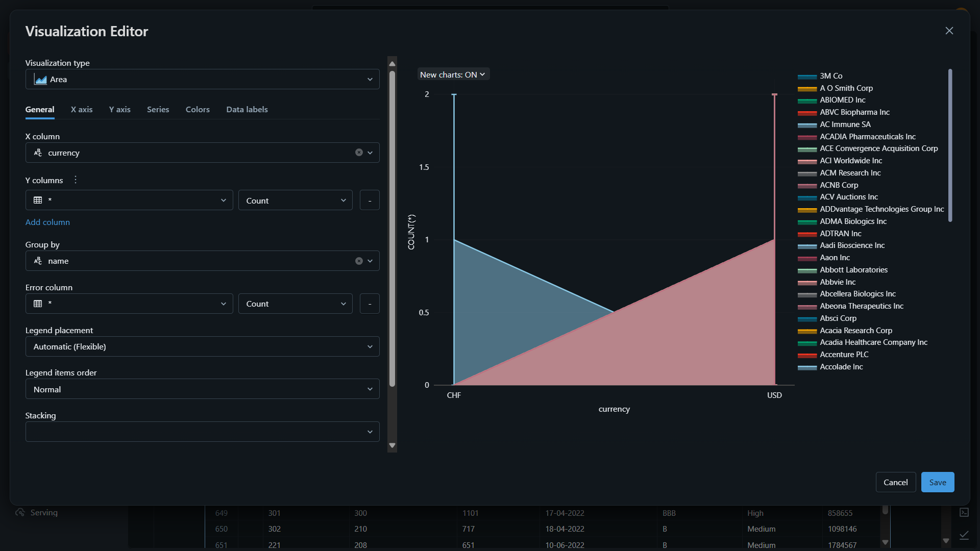The image size is (980, 551).
Task: Switch to the Data labels tab
Action: coord(247,110)
